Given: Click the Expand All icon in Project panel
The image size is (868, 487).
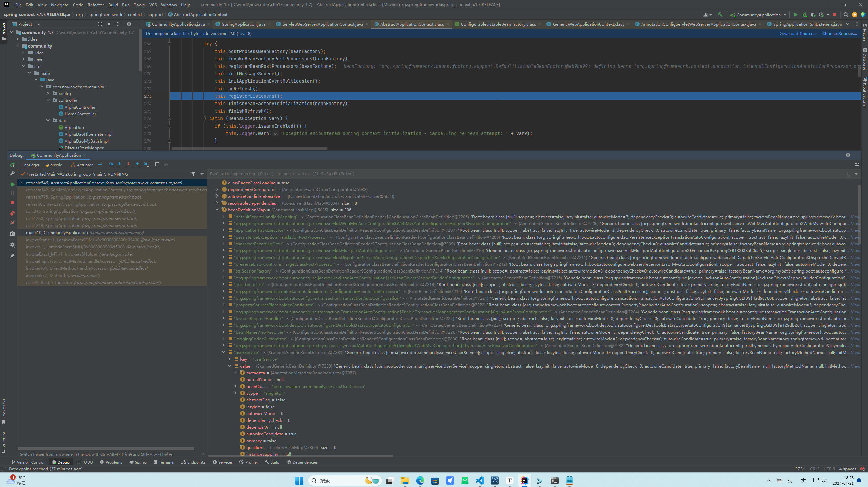Looking at the screenshot, I should 109,24.
